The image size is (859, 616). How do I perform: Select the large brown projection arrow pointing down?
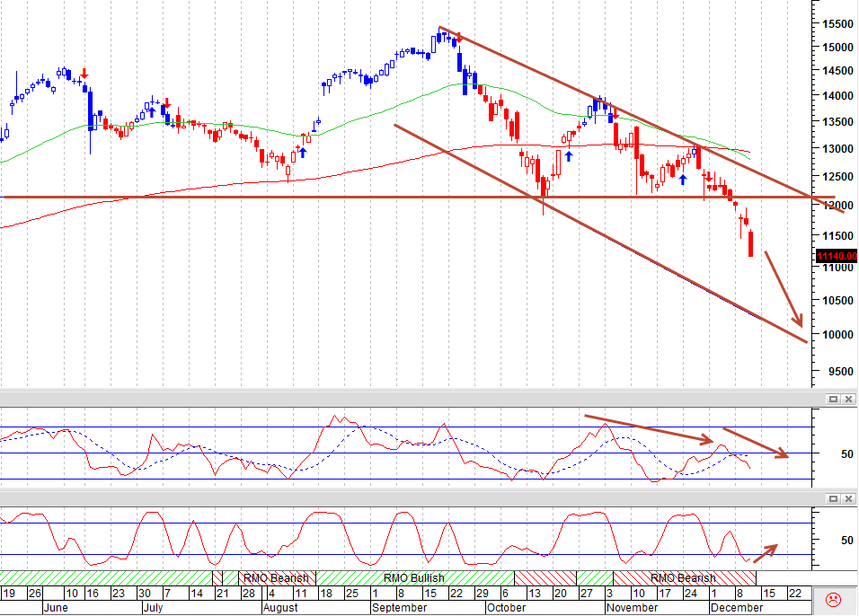(784, 289)
